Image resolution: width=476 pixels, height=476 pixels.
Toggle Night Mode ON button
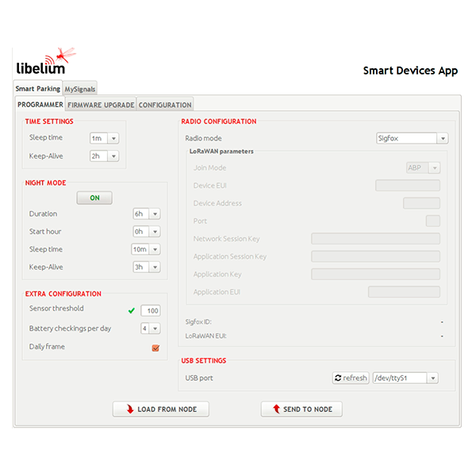[x=94, y=198]
